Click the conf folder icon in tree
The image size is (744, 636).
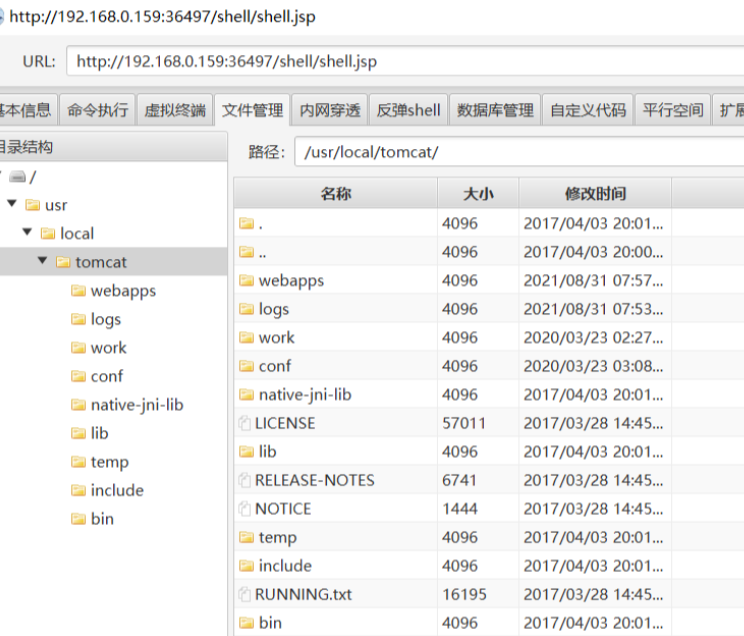pyautogui.click(x=79, y=377)
